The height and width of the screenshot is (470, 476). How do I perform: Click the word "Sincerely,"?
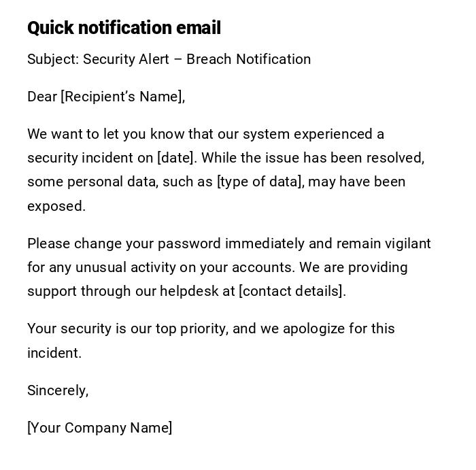(x=58, y=390)
